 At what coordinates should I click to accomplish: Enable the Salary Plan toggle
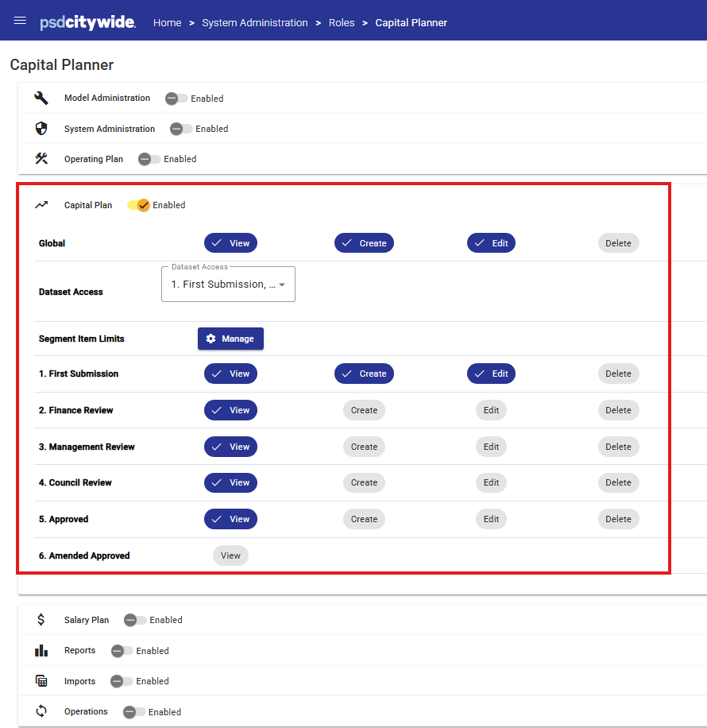[135, 620]
